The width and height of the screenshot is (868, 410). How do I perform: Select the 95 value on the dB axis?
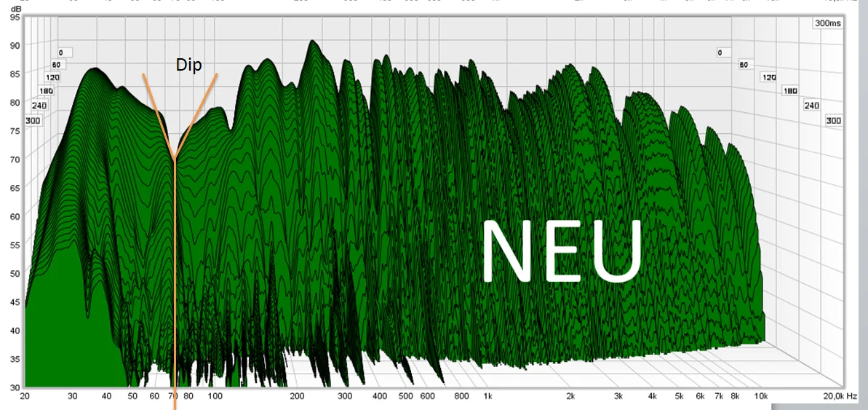click(x=15, y=17)
